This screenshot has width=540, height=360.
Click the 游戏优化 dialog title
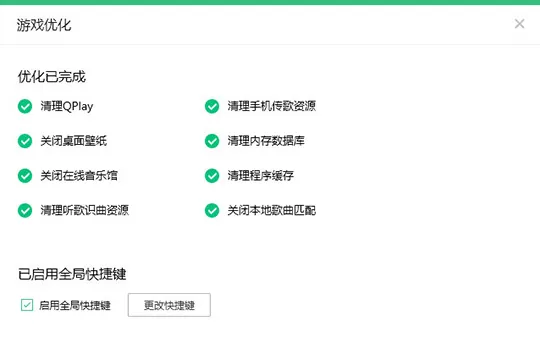[x=44, y=25]
